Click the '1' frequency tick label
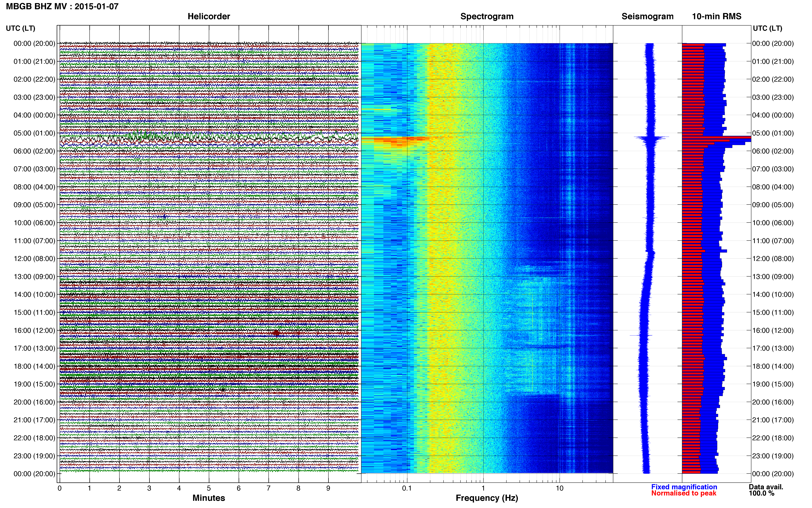Image resolution: width=812 pixels, height=508 pixels. (x=483, y=488)
